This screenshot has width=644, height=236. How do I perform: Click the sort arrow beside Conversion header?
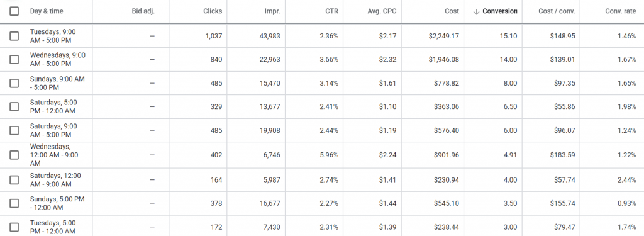pyautogui.click(x=477, y=11)
